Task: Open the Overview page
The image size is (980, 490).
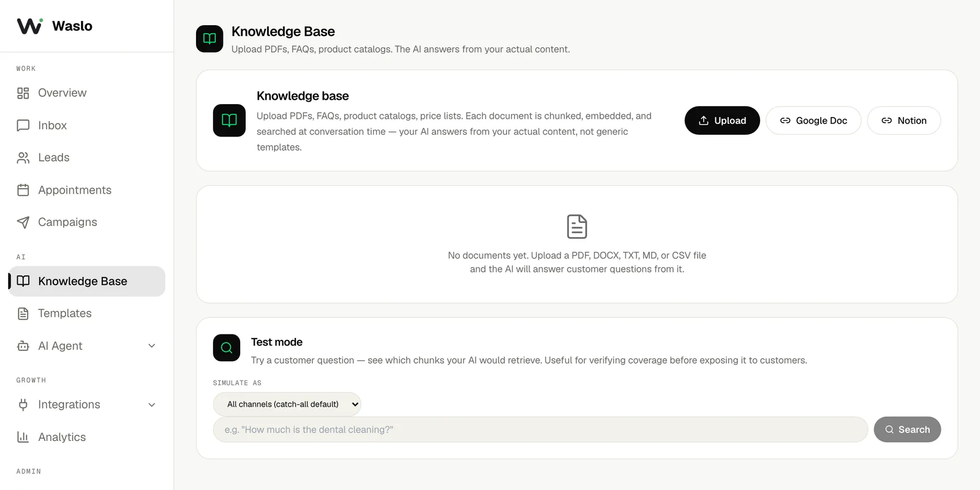Action: click(x=86, y=93)
